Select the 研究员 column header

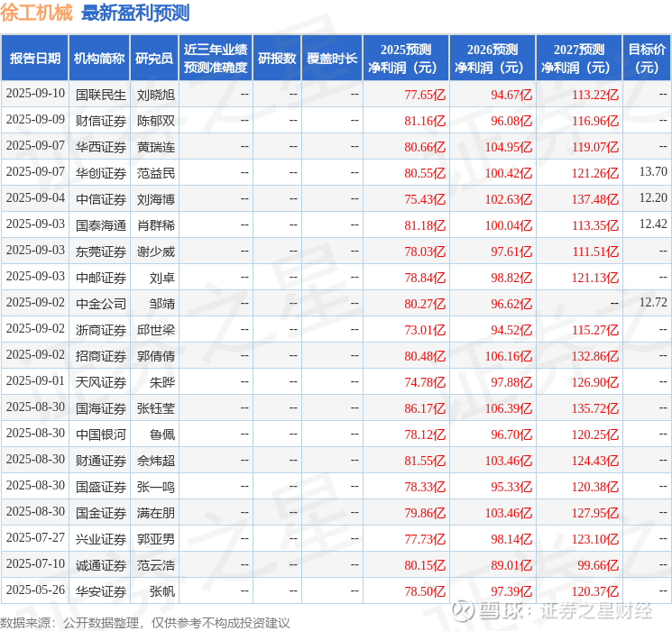click(154, 59)
